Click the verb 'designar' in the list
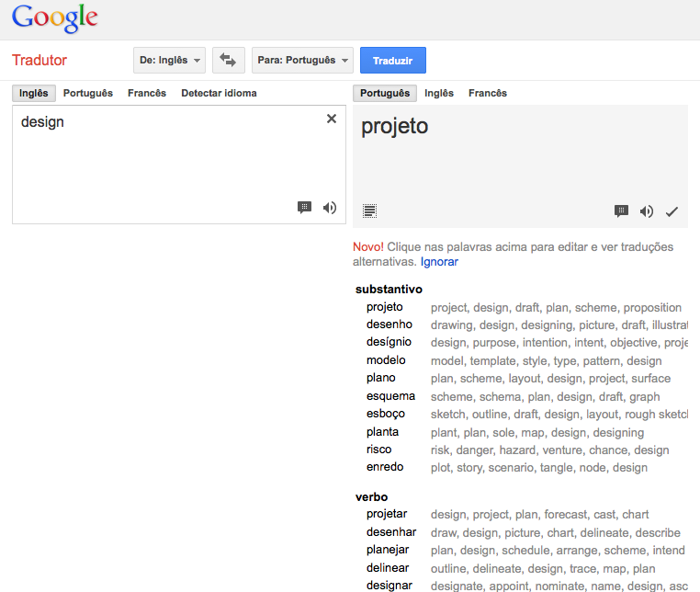 coord(390,586)
